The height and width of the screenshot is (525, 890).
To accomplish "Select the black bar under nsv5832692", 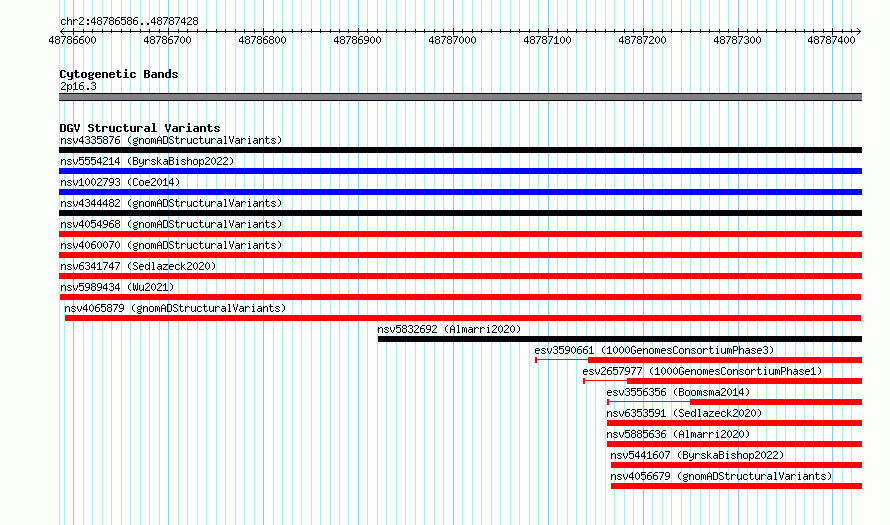I will click(620, 339).
